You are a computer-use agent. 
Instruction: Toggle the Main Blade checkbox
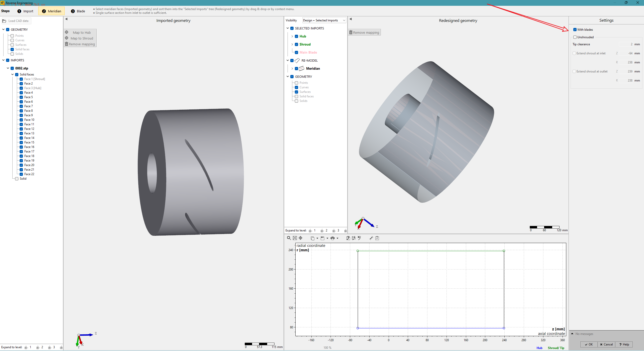tap(297, 53)
